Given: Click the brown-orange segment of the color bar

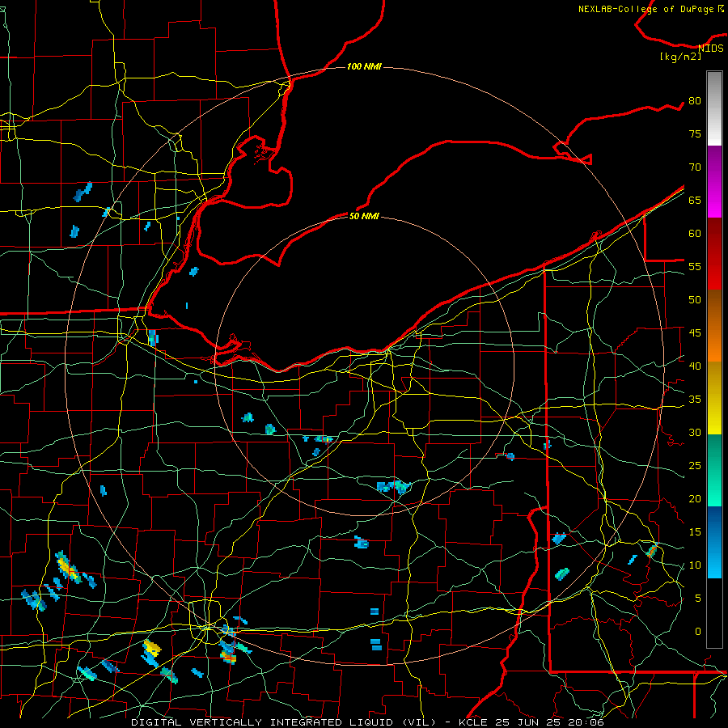Looking at the screenshot, I should pyautogui.click(x=714, y=325).
